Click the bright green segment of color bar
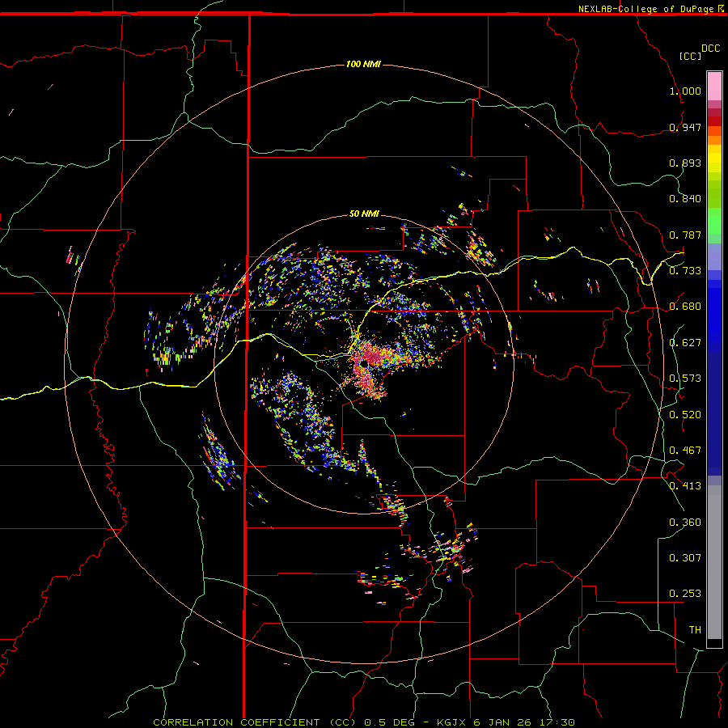 (714, 221)
